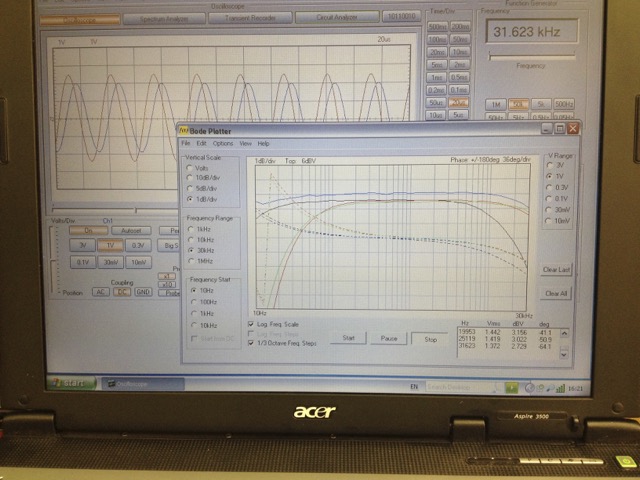Set Time/Div to 500ms
The image size is (640, 480).
[437, 27]
